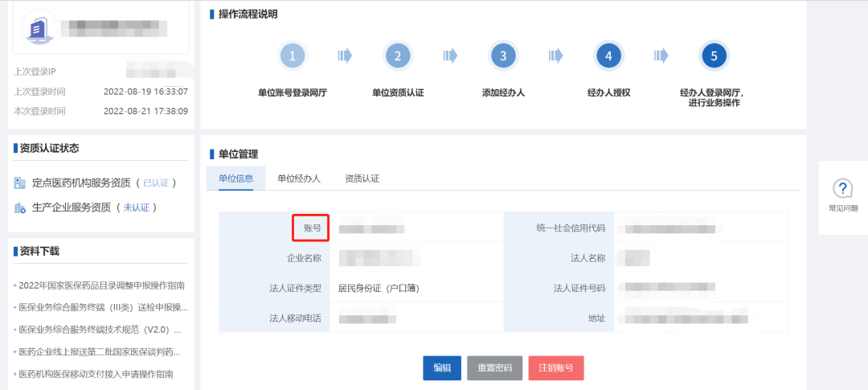Click the 未认证 status for 生产企业服务资质
Image resolution: width=868 pixels, height=390 pixels.
pyautogui.click(x=137, y=207)
